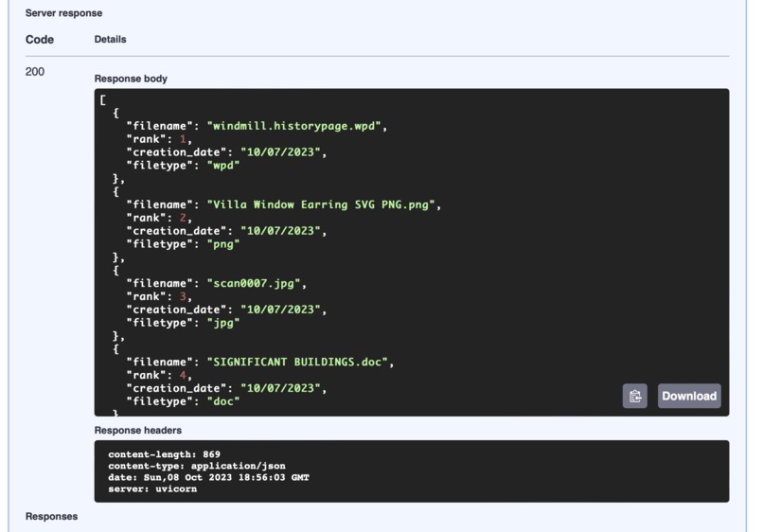Viewport: 763px width, 532px height.
Task: Click the server: uvicorn header line
Action: click(x=152, y=489)
